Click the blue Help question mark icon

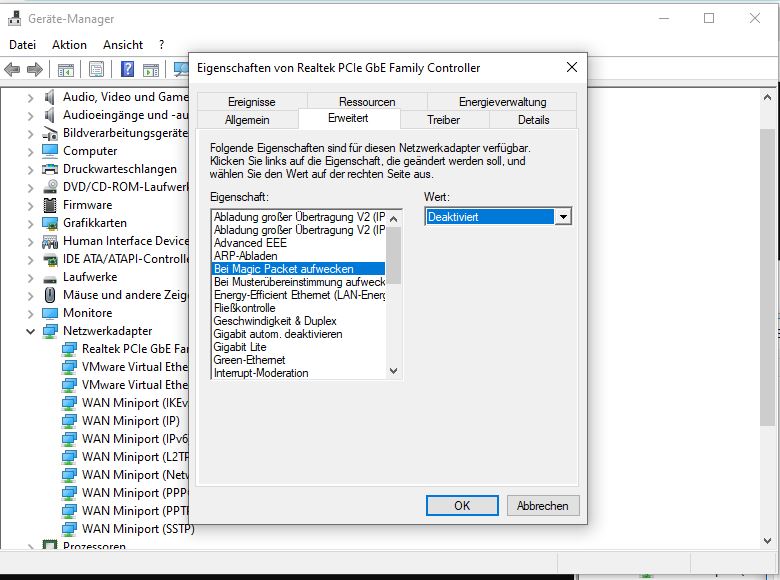pos(128,69)
